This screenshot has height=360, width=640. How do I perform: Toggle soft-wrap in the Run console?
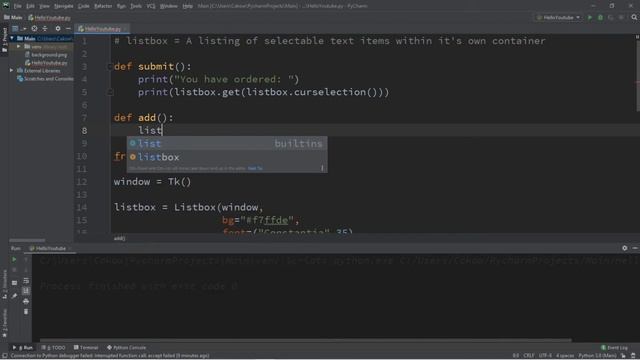(x=26, y=280)
